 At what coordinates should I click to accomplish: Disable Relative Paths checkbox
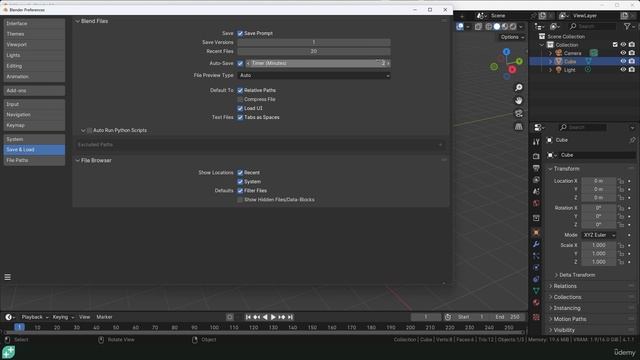pos(240,90)
